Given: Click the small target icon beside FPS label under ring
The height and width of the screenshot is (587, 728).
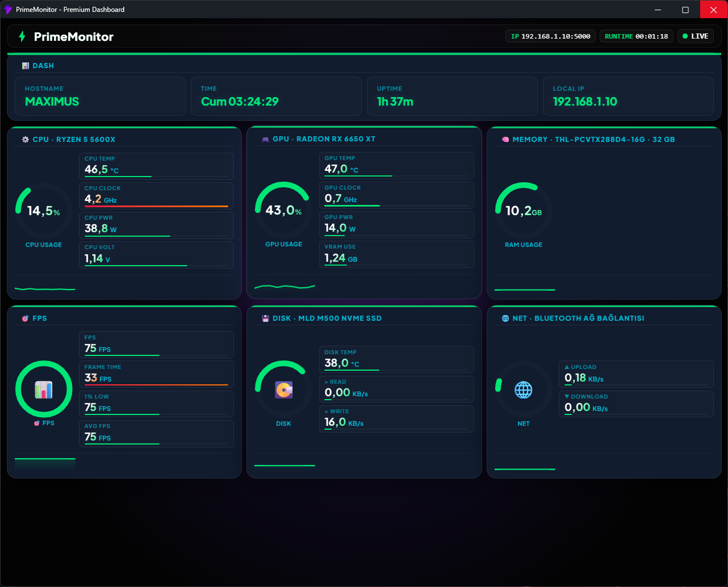Looking at the screenshot, I should click(x=37, y=424).
